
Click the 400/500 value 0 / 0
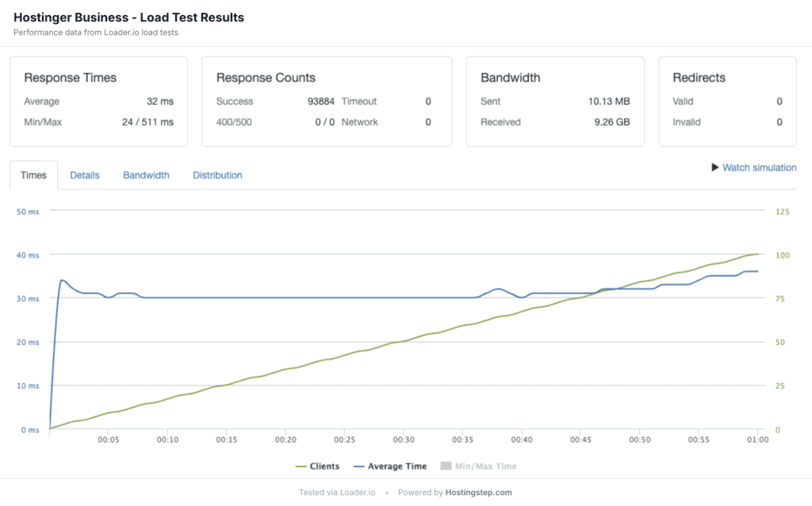point(324,121)
